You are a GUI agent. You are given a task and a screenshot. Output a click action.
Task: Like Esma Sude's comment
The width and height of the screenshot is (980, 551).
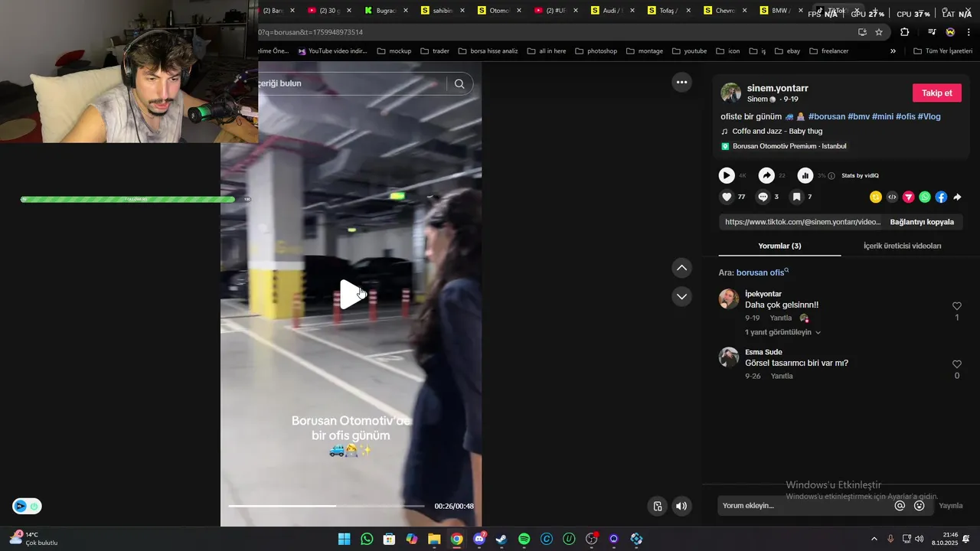[x=956, y=364]
